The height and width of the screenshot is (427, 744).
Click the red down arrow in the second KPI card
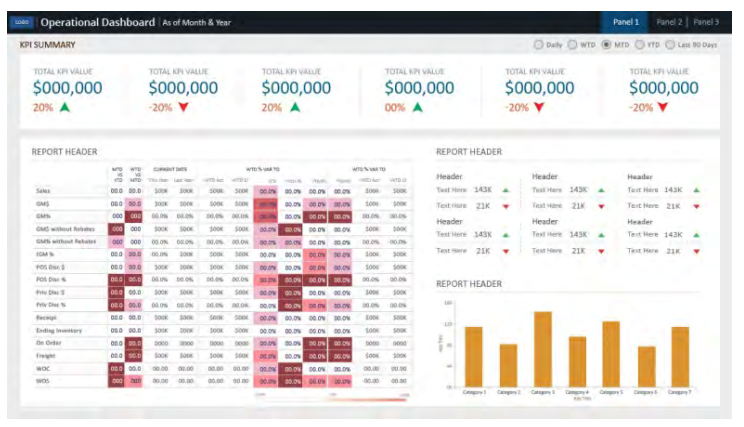pos(183,107)
